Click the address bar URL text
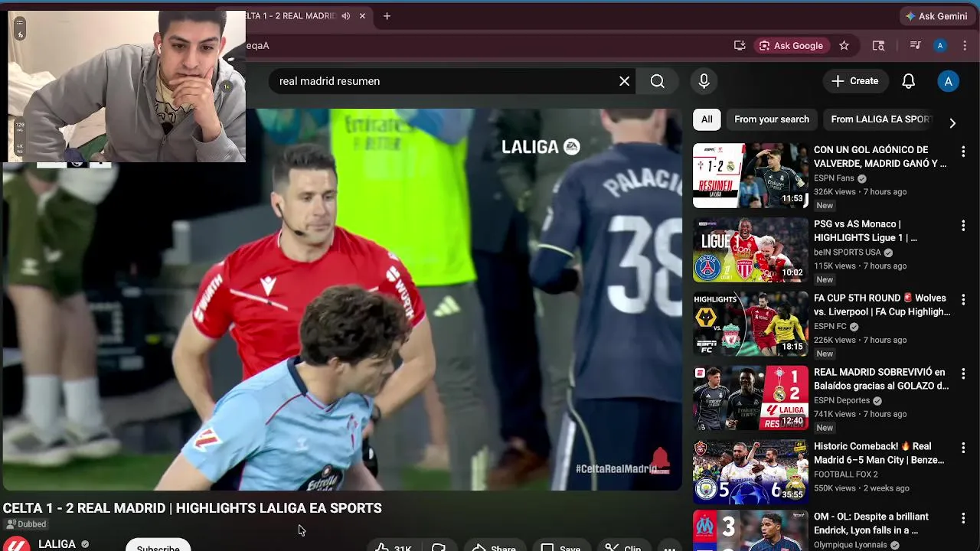 [258, 46]
